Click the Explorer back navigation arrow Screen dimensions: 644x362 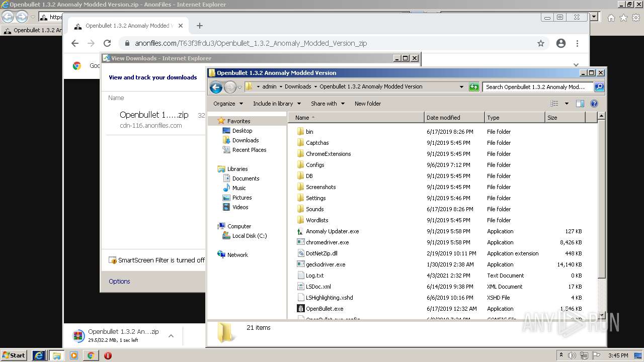[x=216, y=87]
